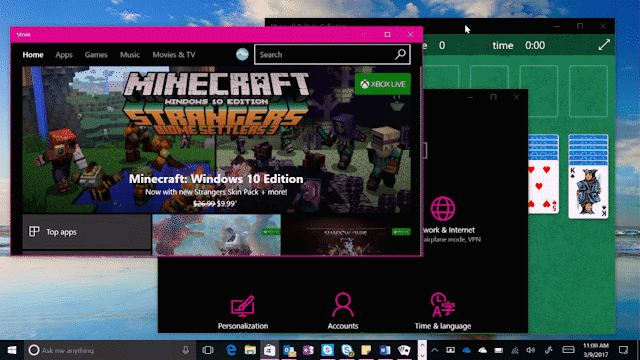The width and height of the screenshot is (640, 360).
Task: Open Skype from the taskbar
Action: pyautogui.click(x=327, y=350)
